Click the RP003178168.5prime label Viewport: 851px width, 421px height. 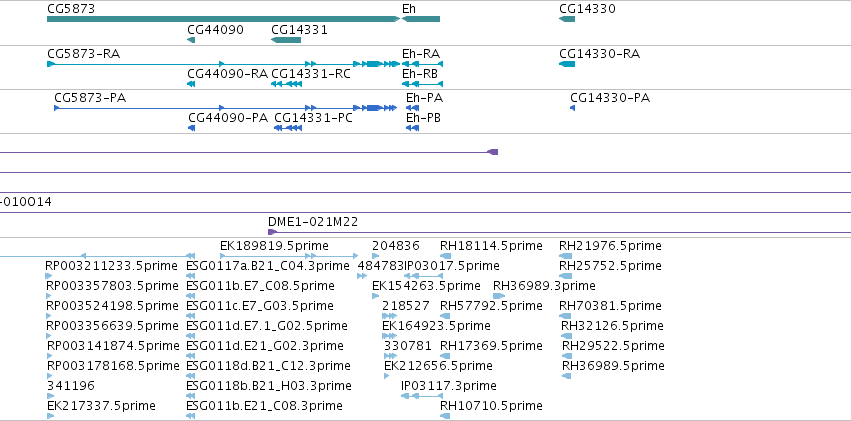point(113,366)
